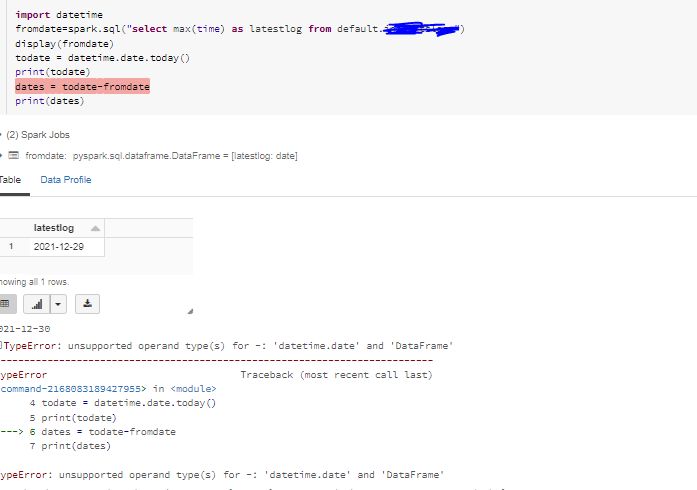Click the printed output 2021-12-30
Viewport: 697px width, 490px height.
25,329
